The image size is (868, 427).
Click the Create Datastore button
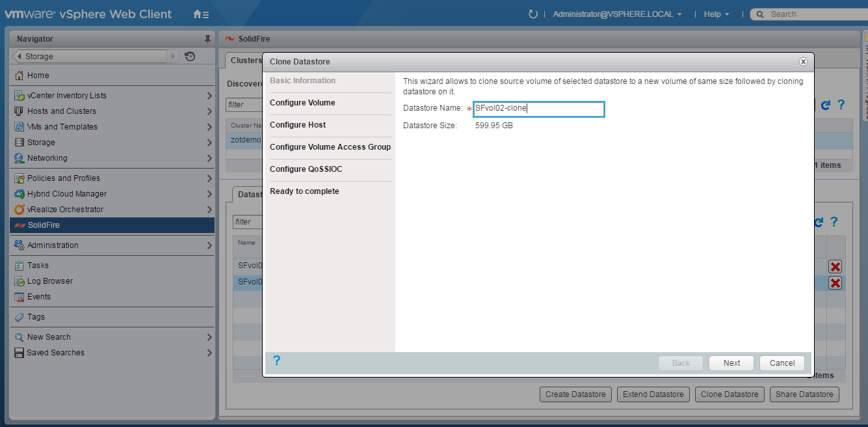pyautogui.click(x=575, y=394)
